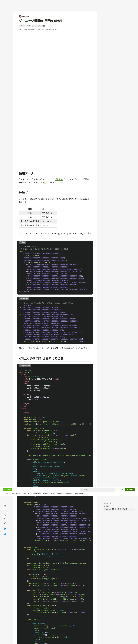Open the Official Event tab
This screenshot has height=644, width=138.
point(49,494)
